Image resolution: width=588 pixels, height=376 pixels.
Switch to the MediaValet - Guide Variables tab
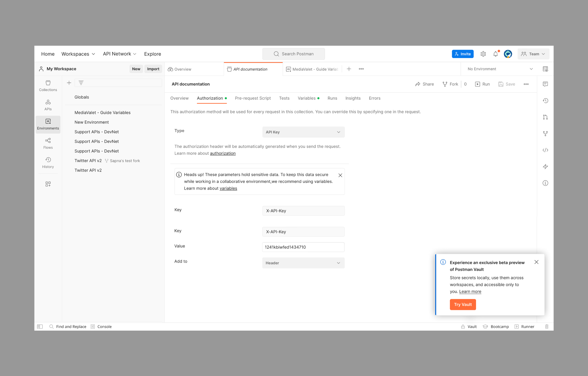312,69
